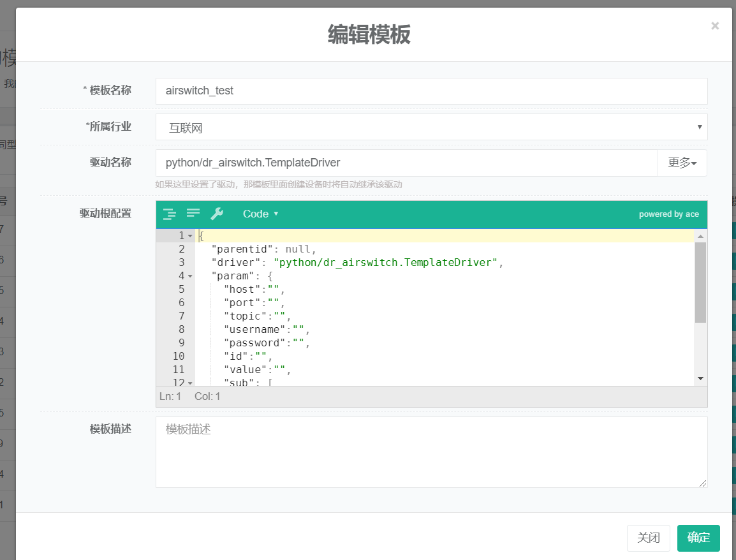Viewport: 736px width, 560px height.
Task: Click the compact JSON icon in editor toolbar
Action: (x=193, y=214)
